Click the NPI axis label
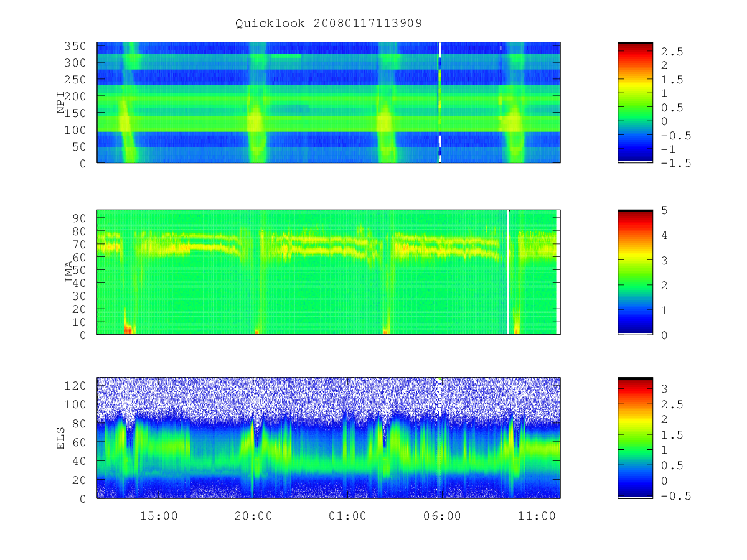Image resolution: width=747 pixels, height=560 pixels. (x=61, y=103)
